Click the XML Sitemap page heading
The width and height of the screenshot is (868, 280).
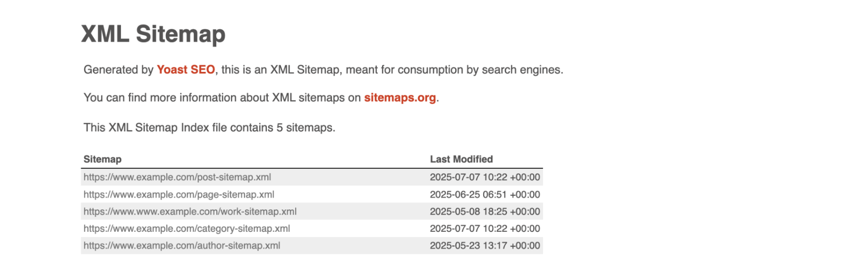pyautogui.click(x=153, y=34)
